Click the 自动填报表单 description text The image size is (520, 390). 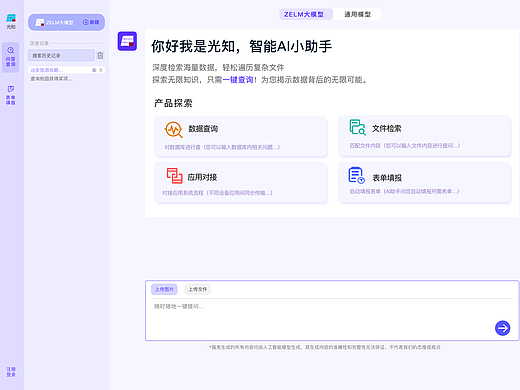404,191
